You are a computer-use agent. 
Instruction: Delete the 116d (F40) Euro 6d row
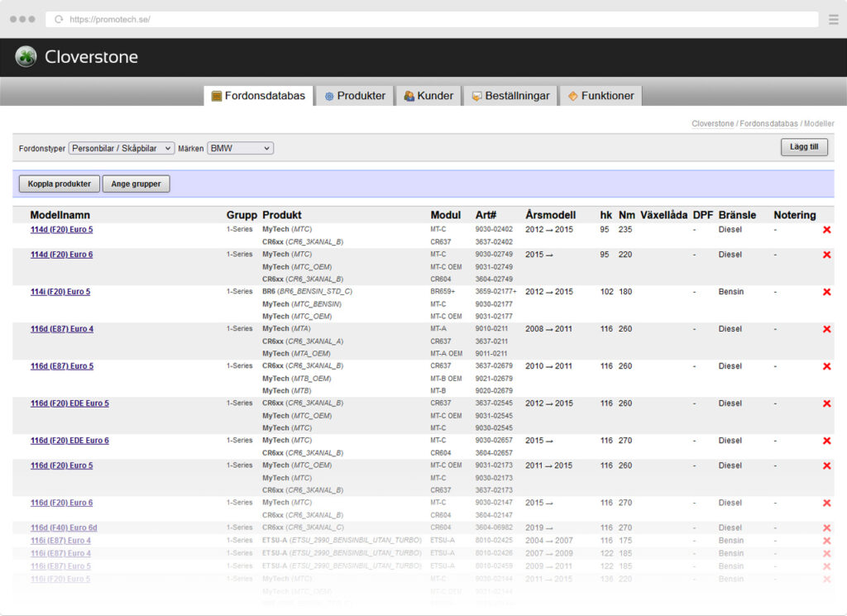(826, 528)
